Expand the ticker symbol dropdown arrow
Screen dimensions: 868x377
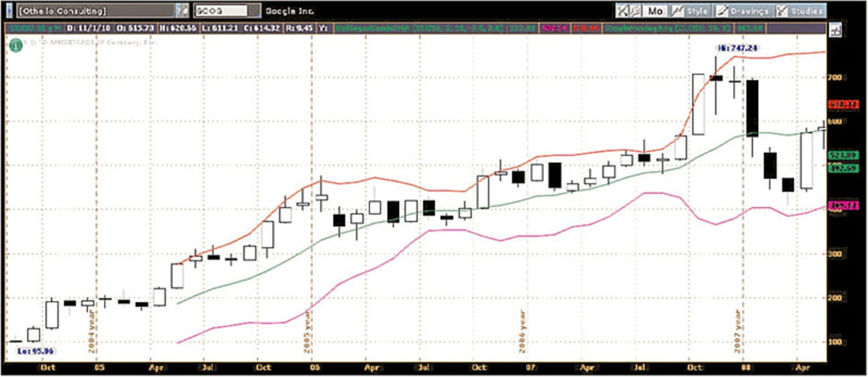[x=255, y=11]
